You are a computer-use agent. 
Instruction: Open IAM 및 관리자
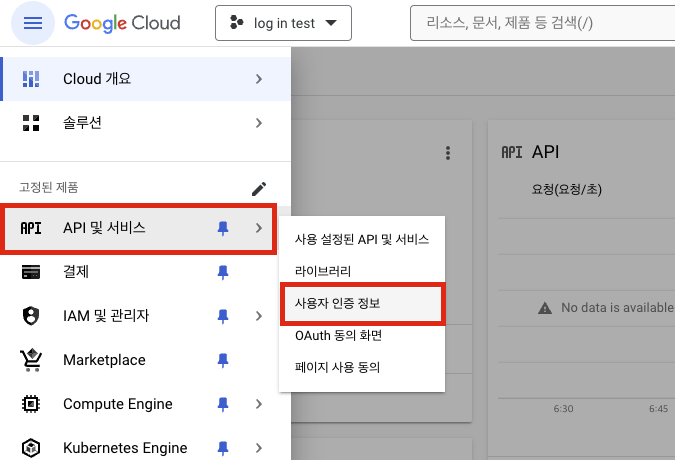pos(138,316)
